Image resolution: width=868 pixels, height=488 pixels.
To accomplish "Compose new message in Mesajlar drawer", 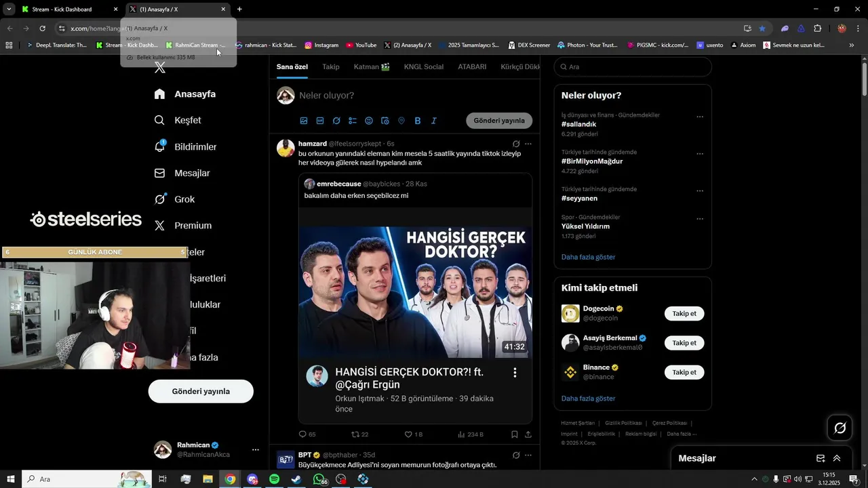I will 820,458.
